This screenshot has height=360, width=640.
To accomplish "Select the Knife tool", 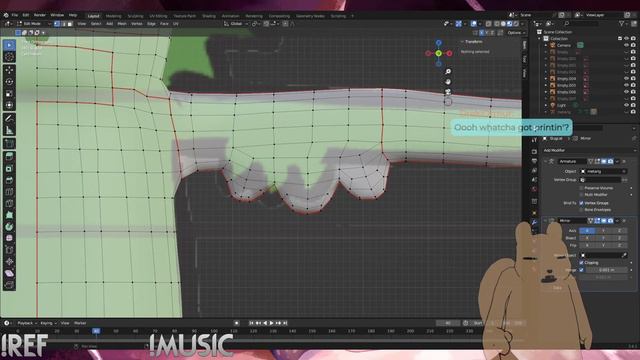I will [x=9, y=203].
